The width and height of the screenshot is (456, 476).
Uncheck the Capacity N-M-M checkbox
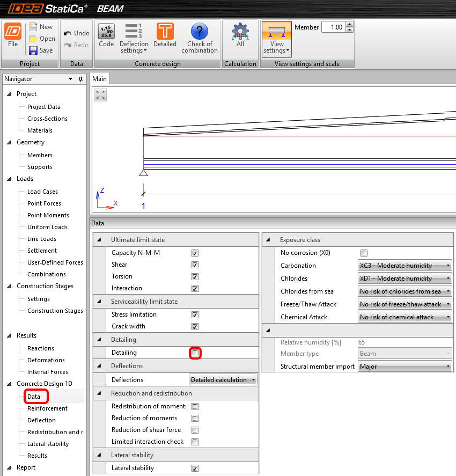point(195,253)
